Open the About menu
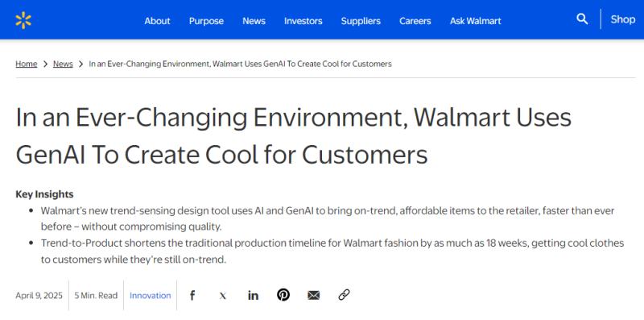 [157, 21]
